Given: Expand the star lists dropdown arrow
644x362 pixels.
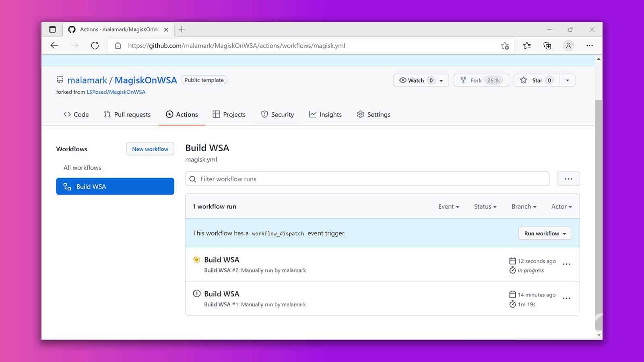Looking at the screenshot, I should coord(568,80).
